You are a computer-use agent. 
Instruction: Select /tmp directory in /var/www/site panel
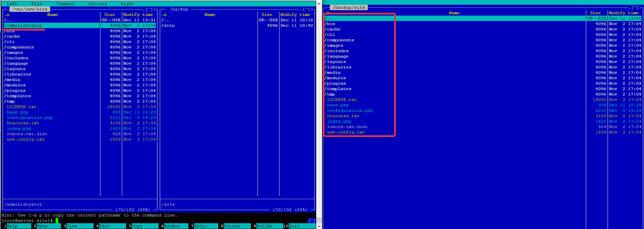click(80, 101)
